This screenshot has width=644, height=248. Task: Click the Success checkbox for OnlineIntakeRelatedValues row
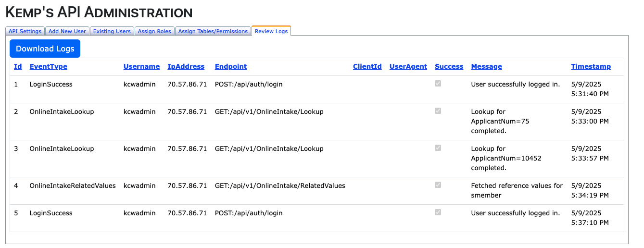pos(438,185)
